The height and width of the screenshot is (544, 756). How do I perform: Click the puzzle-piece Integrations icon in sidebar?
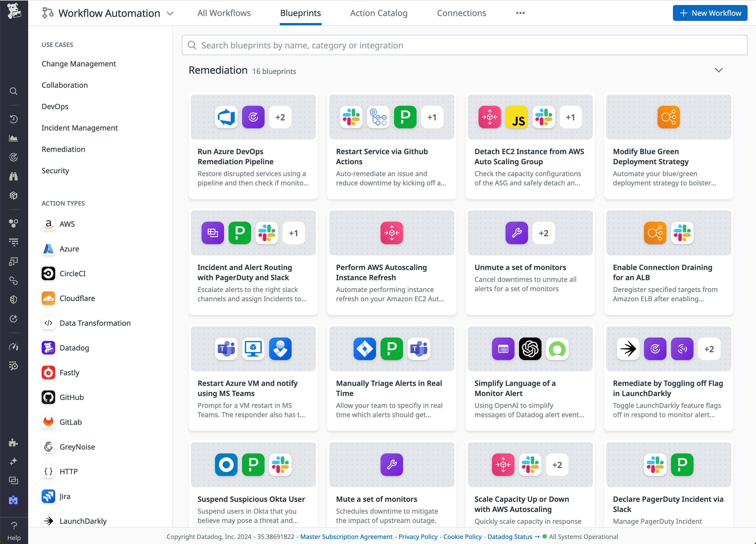14,443
